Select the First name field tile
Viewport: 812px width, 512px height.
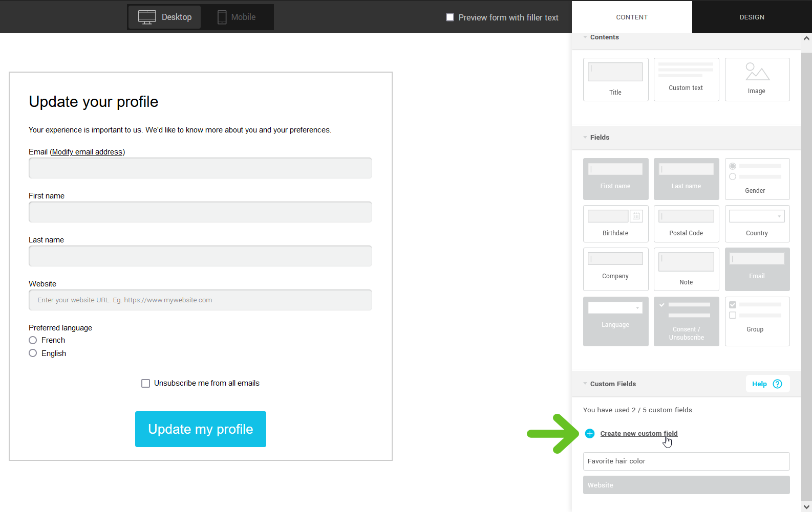click(615, 179)
